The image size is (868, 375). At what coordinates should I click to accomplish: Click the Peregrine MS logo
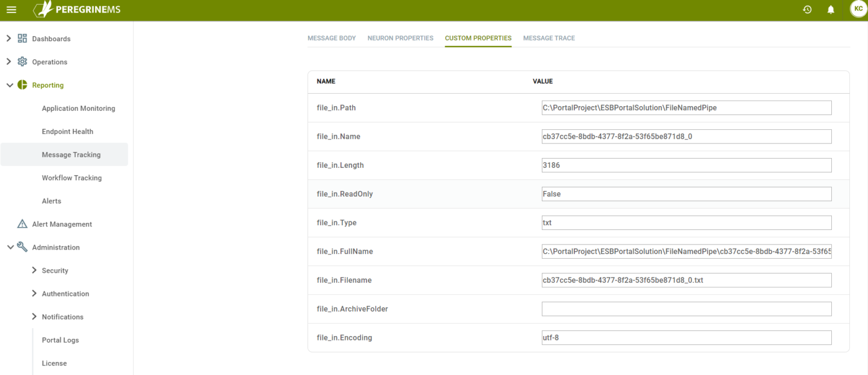tap(77, 10)
